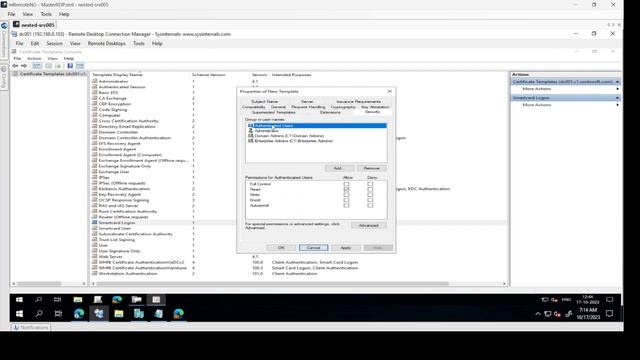Viewport: 640px width, 360px height.
Task: Switch to the Cryptography tab
Action: click(343, 107)
